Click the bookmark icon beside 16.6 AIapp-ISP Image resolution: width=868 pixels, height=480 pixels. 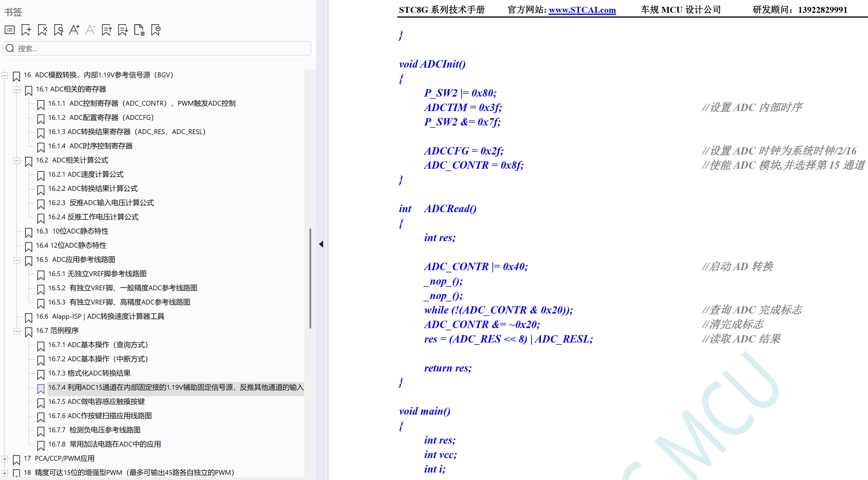coord(29,318)
